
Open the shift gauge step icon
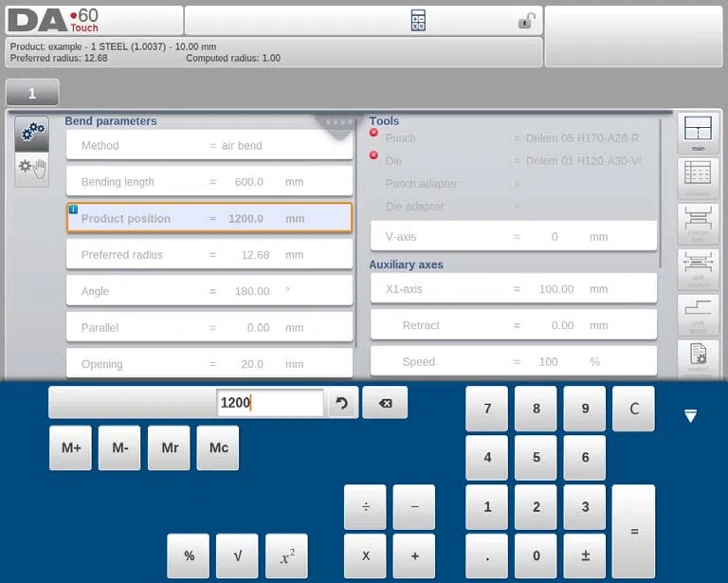pos(698,315)
